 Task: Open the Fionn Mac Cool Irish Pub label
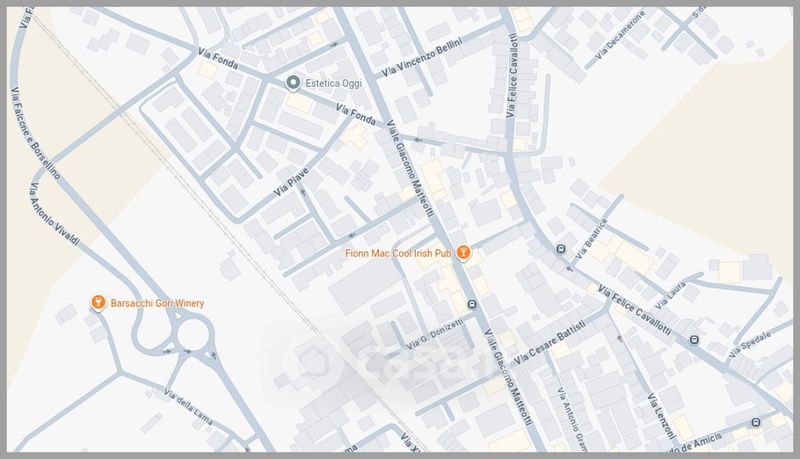(398, 253)
